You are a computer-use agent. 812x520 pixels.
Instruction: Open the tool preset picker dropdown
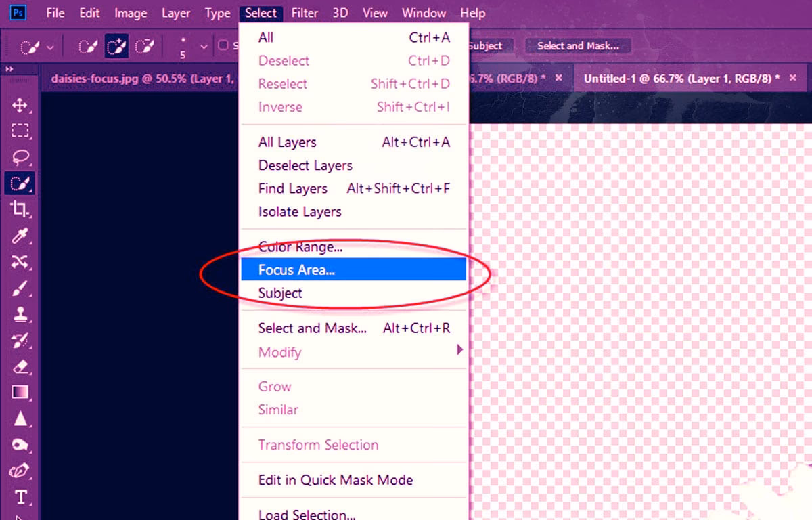[50, 48]
